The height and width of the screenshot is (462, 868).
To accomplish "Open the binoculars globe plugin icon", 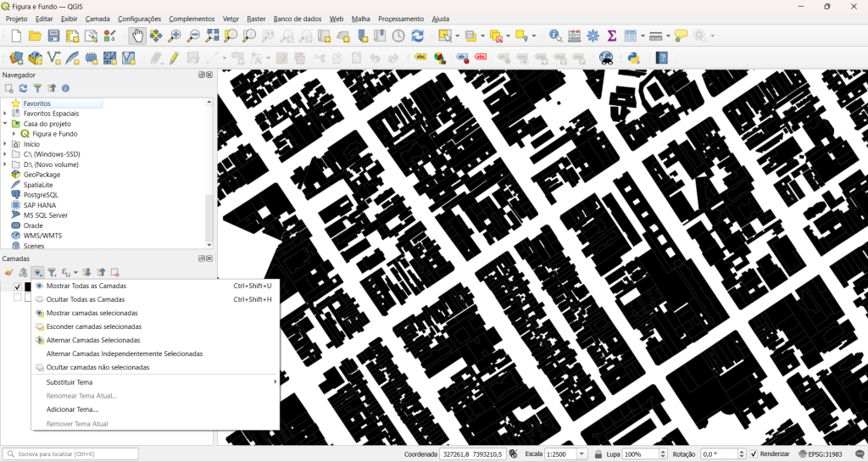I will point(607,58).
